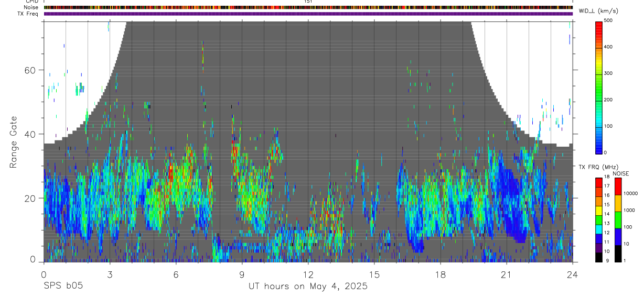Click the WID velocity color bar
Image resolution: width=644 pixels, height=297 pixels.
coord(599,86)
